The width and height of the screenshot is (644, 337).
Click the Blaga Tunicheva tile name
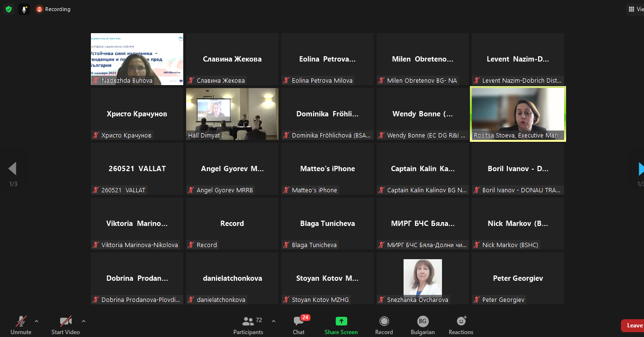point(328,224)
